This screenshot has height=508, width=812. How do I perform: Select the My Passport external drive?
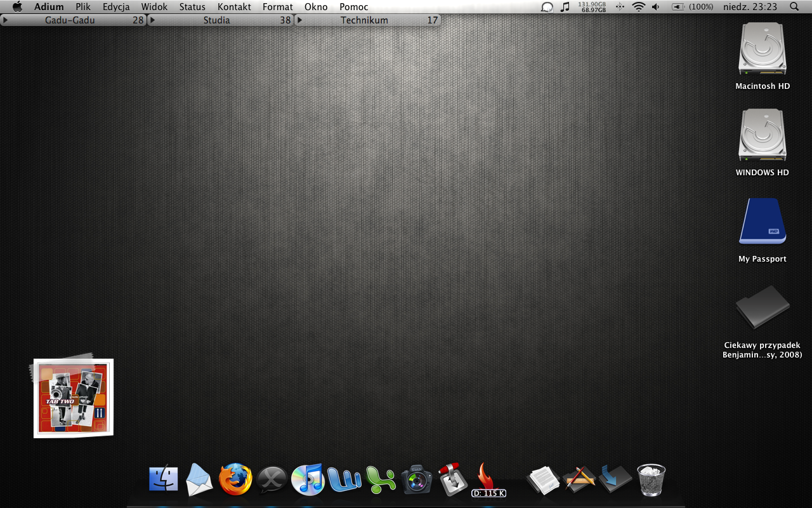(762, 222)
